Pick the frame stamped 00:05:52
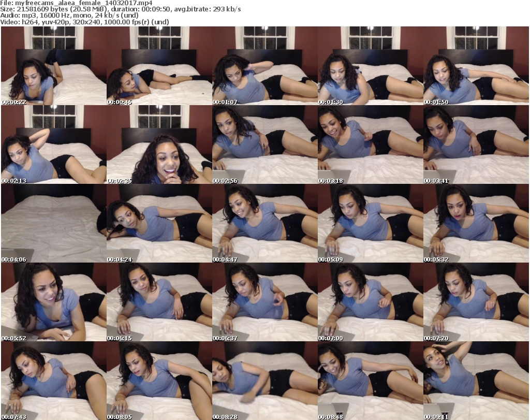 point(54,302)
